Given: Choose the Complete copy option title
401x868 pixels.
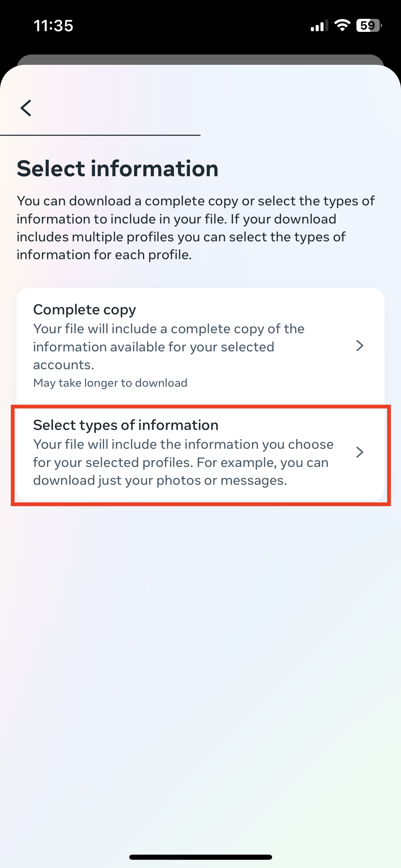Looking at the screenshot, I should (85, 310).
